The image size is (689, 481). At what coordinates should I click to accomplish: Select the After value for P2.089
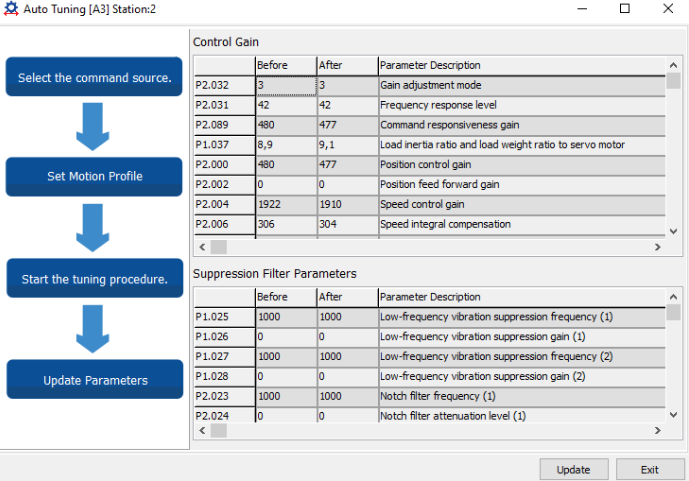pyautogui.click(x=346, y=125)
